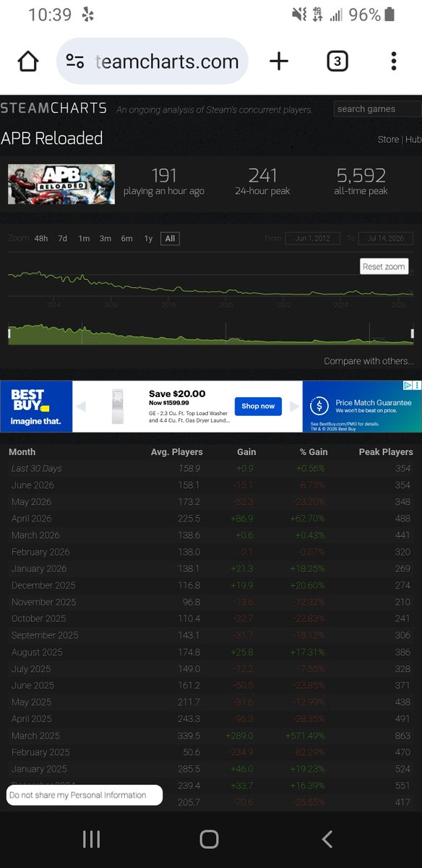Set chart zoom to 3m
This screenshot has height=868, width=422.
coord(105,239)
